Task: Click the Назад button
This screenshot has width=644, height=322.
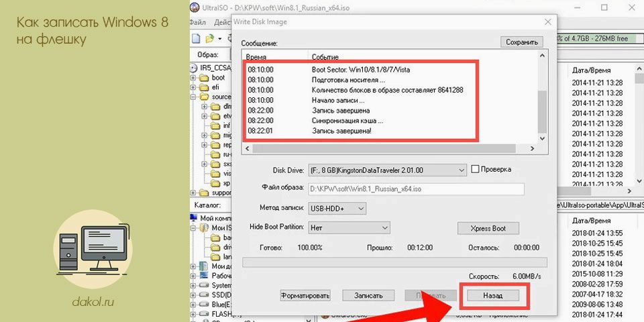Action: pos(493,295)
